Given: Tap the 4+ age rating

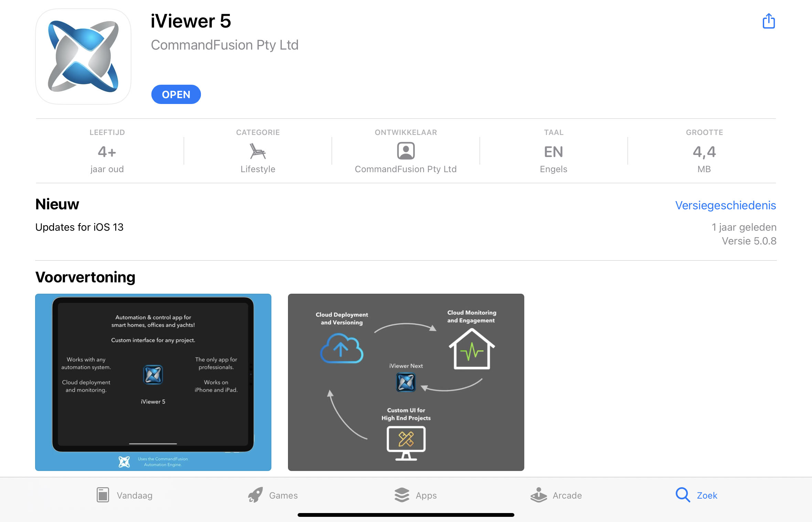Looking at the screenshot, I should pyautogui.click(x=107, y=152).
